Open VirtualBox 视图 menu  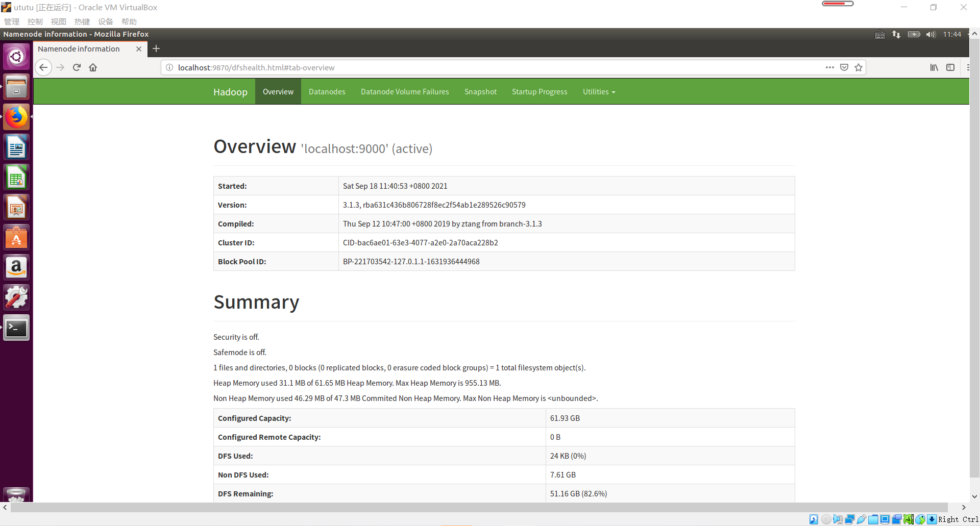coord(59,21)
